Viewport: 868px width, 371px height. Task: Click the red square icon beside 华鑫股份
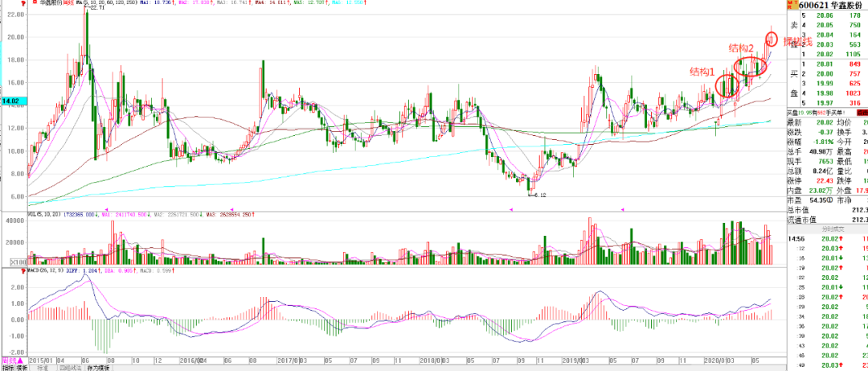[35, 2]
